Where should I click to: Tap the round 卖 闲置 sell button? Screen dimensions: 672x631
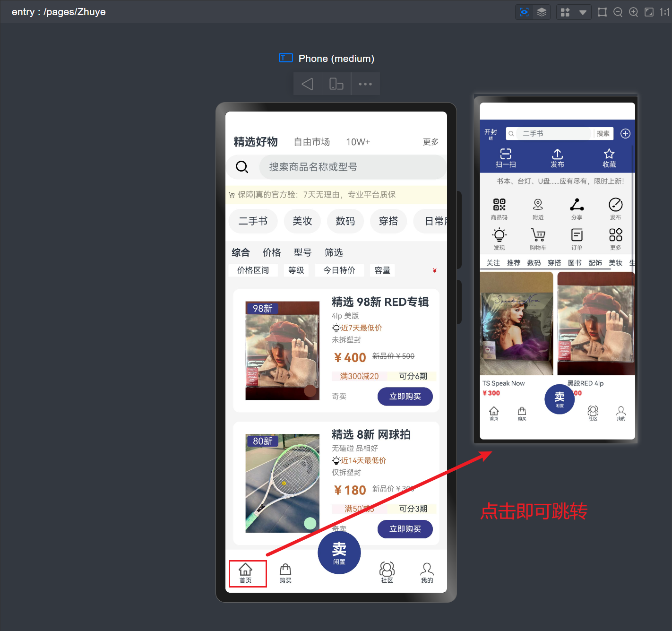(x=339, y=553)
